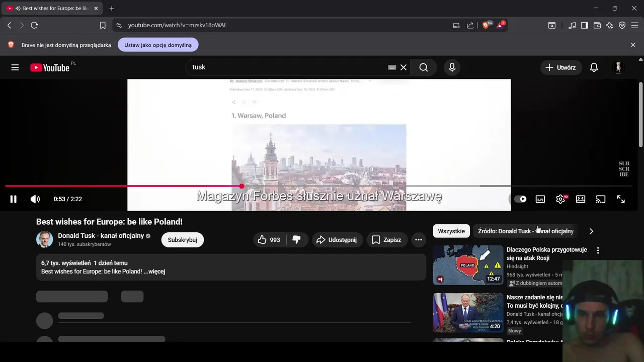The image size is (644, 362).
Task: Run search with the magnifier button
Action: click(424, 67)
